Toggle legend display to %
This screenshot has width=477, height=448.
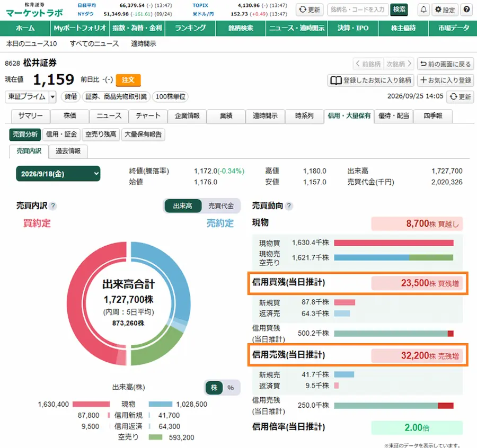[231, 388]
